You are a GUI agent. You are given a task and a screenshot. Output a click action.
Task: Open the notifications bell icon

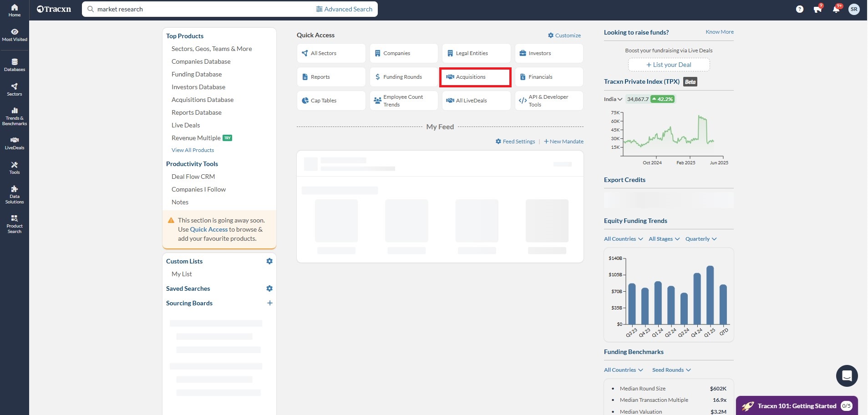(836, 9)
